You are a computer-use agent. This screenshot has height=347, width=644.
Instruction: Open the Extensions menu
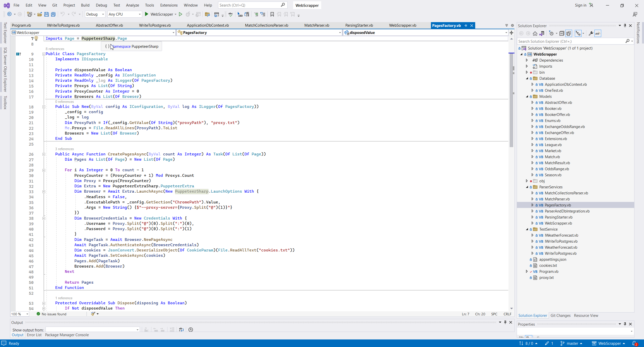(x=169, y=5)
